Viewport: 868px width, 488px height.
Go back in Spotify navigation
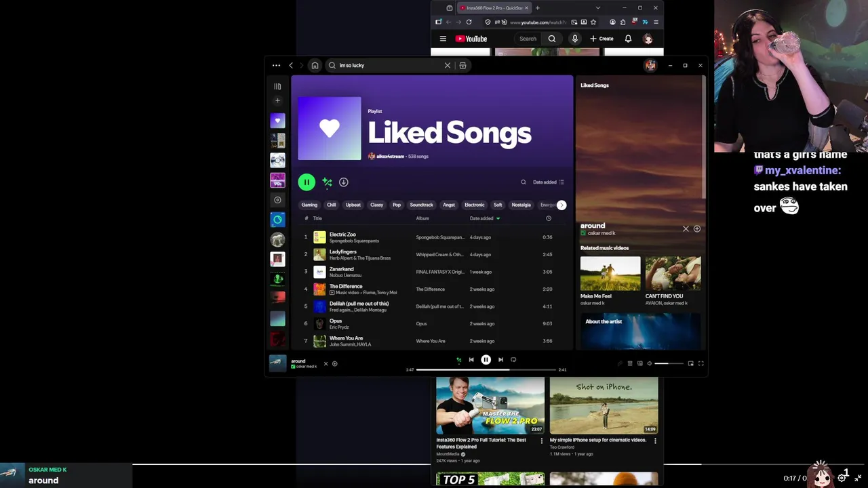(291, 66)
